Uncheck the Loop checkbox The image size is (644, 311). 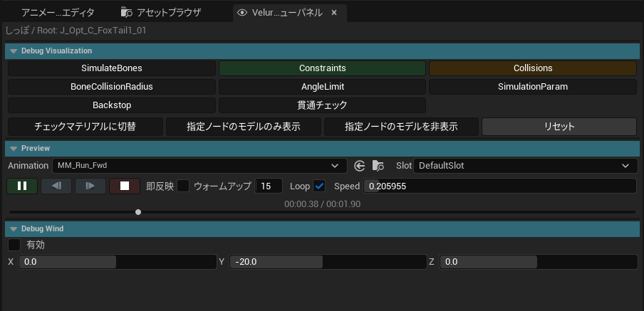[x=319, y=186]
